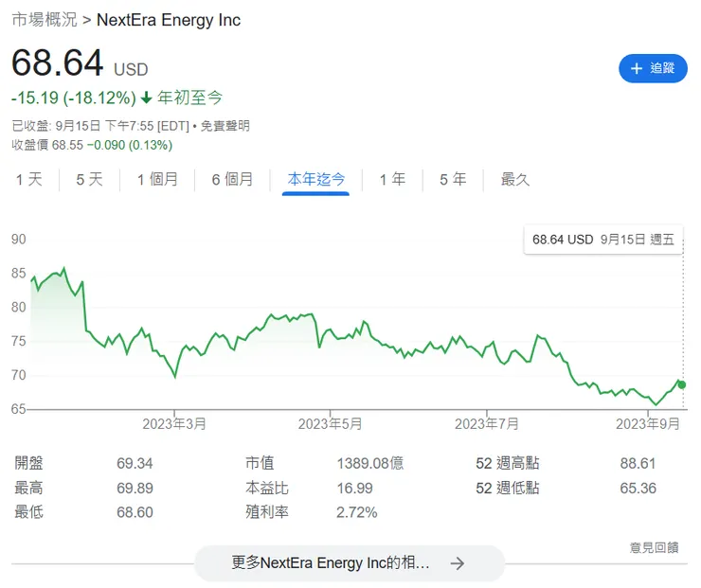
Task: Open the 市場概況 breadcrumb link
Action: click(x=45, y=20)
